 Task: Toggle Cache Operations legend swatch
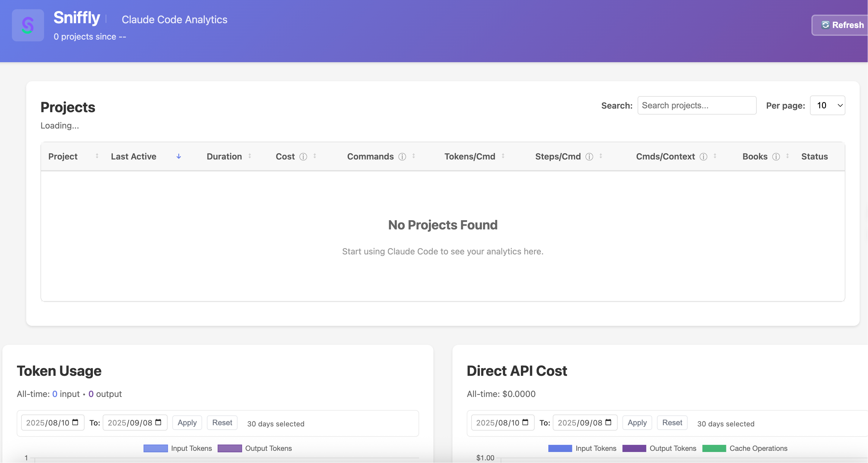(x=714, y=448)
